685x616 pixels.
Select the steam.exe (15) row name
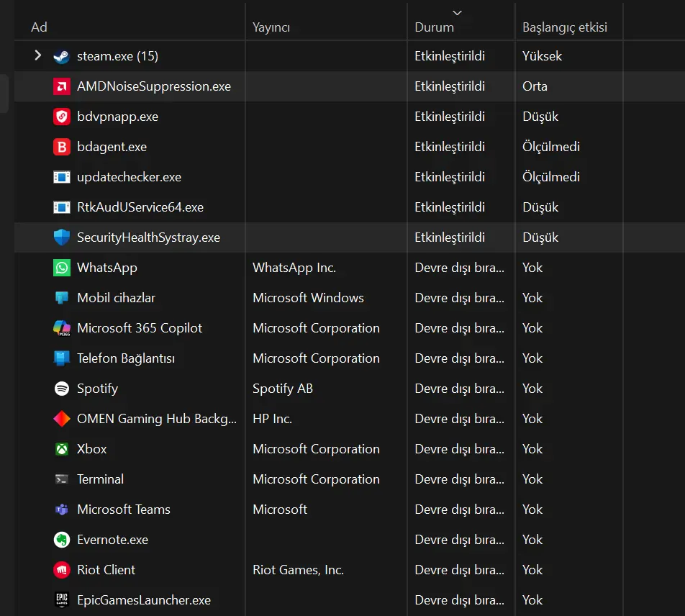117,56
